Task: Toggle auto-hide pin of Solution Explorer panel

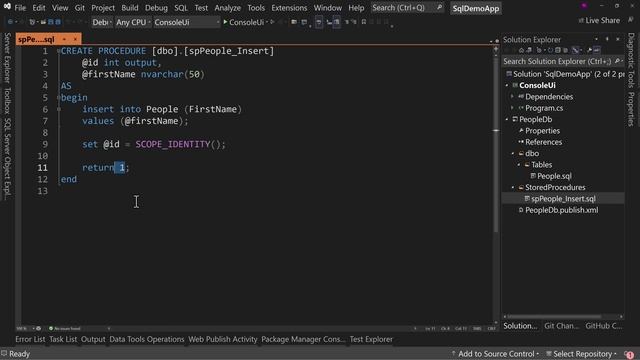Action: point(607,39)
